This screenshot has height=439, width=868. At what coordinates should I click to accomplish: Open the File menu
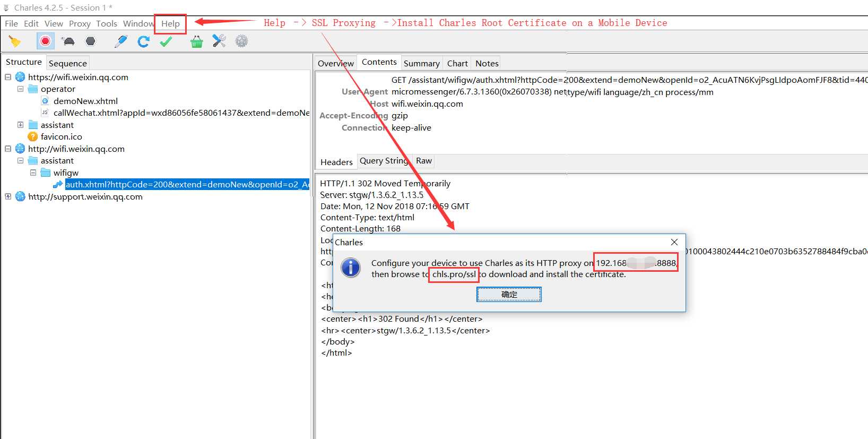click(11, 23)
